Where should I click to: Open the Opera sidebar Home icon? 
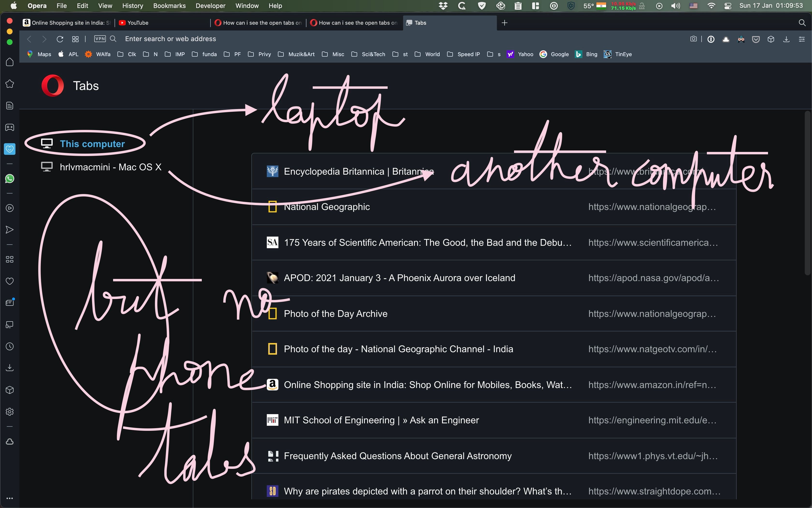[x=10, y=62]
